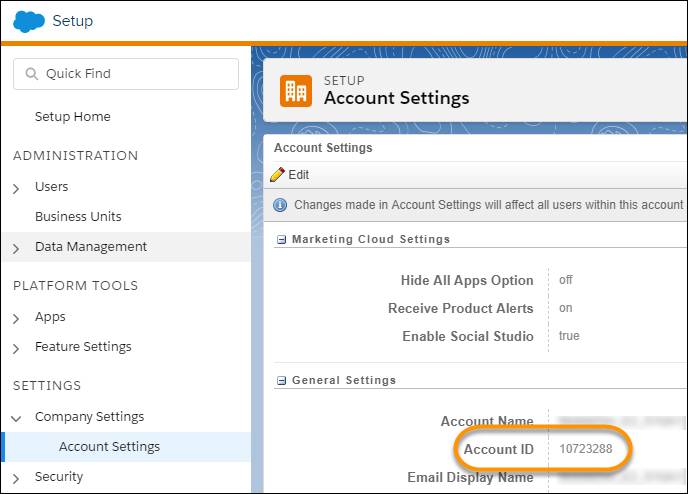
Task: Expand the Security chevron
Action: click(x=16, y=479)
